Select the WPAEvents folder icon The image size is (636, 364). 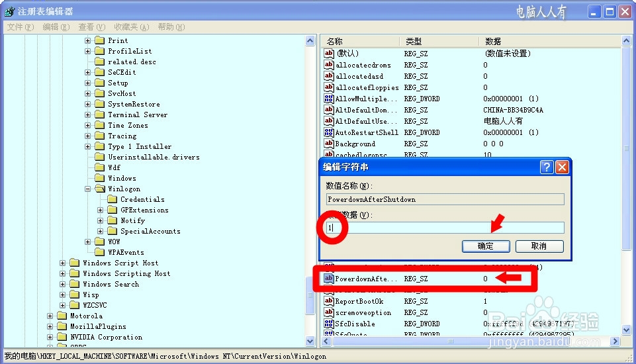[x=99, y=252]
